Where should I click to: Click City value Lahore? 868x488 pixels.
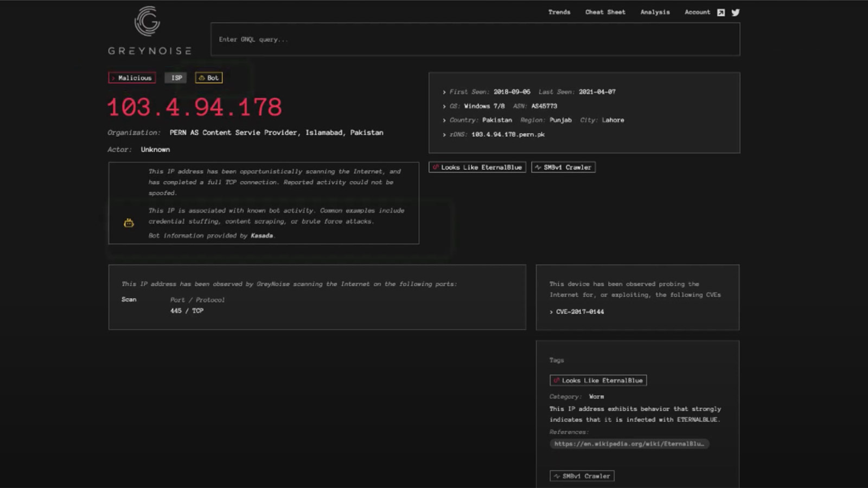(612, 120)
